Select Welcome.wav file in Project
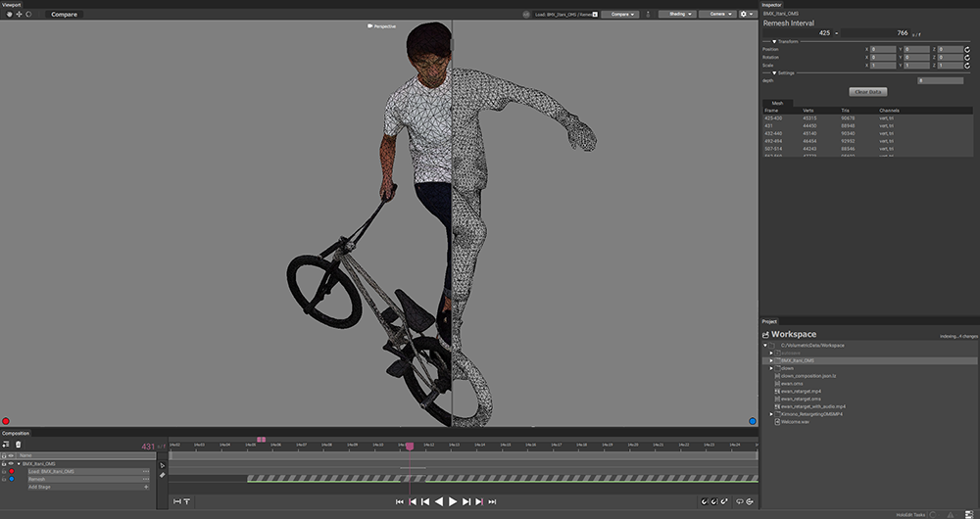The width and height of the screenshot is (980, 519). tap(795, 422)
